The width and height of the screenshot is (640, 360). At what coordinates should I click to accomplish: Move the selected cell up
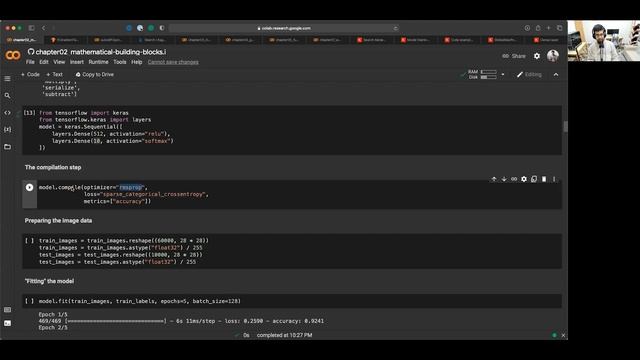(494, 179)
